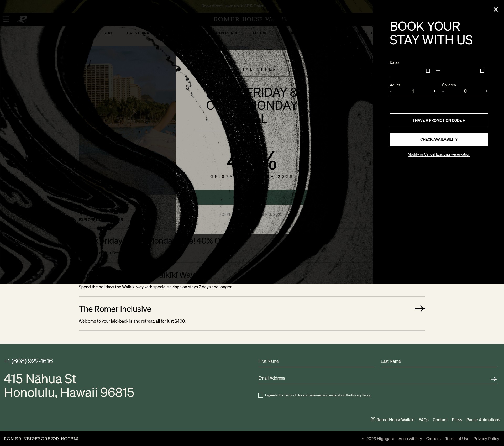Open RomerHouseWaikiki Instagram icon link
The height and width of the screenshot is (446, 504).
pyautogui.click(x=393, y=419)
